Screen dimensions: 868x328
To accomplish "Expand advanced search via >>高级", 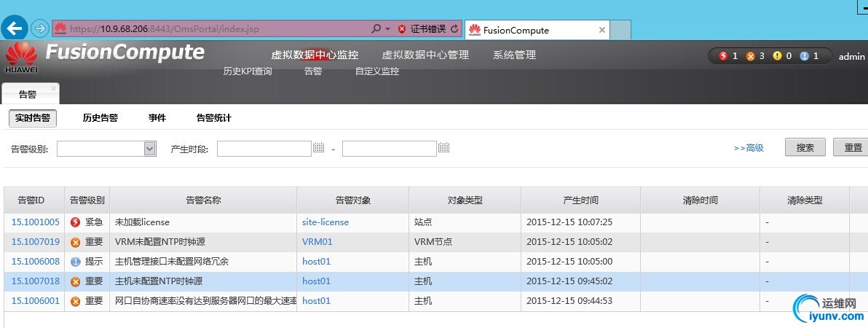I will [x=749, y=148].
